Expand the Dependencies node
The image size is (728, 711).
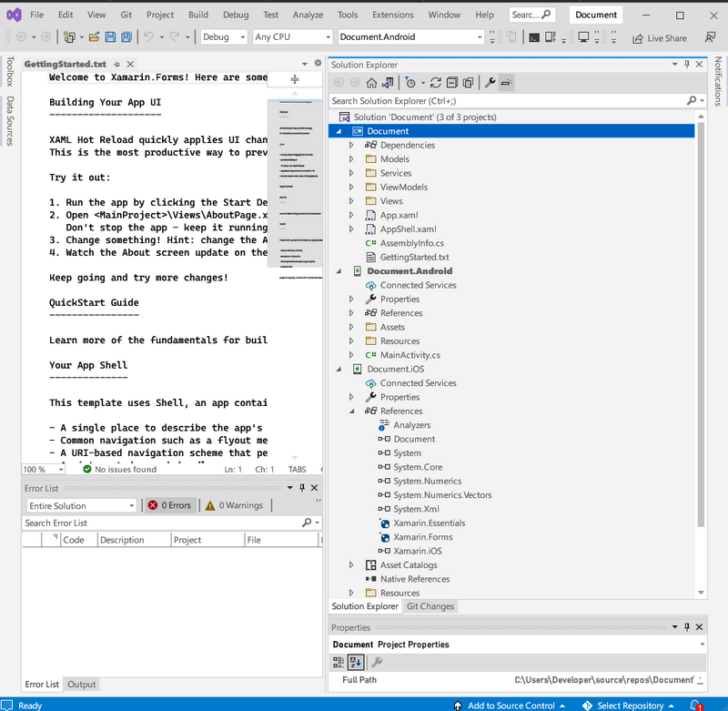tap(351, 146)
